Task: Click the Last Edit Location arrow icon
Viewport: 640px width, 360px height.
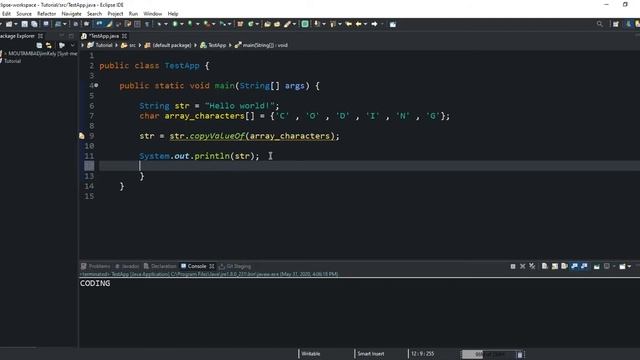Action: click(349, 24)
